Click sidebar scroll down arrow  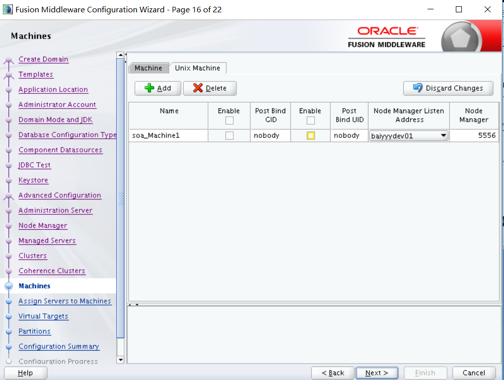click(121, 360)
